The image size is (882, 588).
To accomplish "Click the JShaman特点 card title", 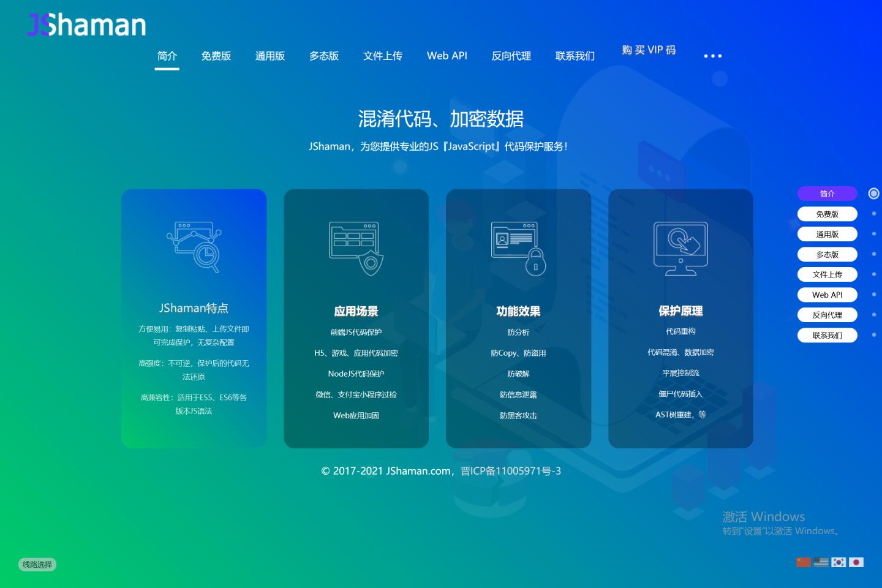I will click(x=194, y=308).
